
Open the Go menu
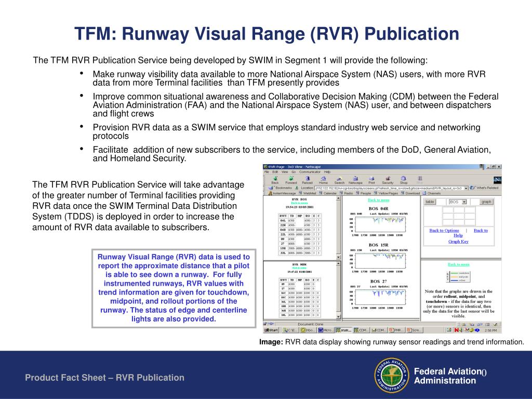pyautogui.click(x=294, y=171)
